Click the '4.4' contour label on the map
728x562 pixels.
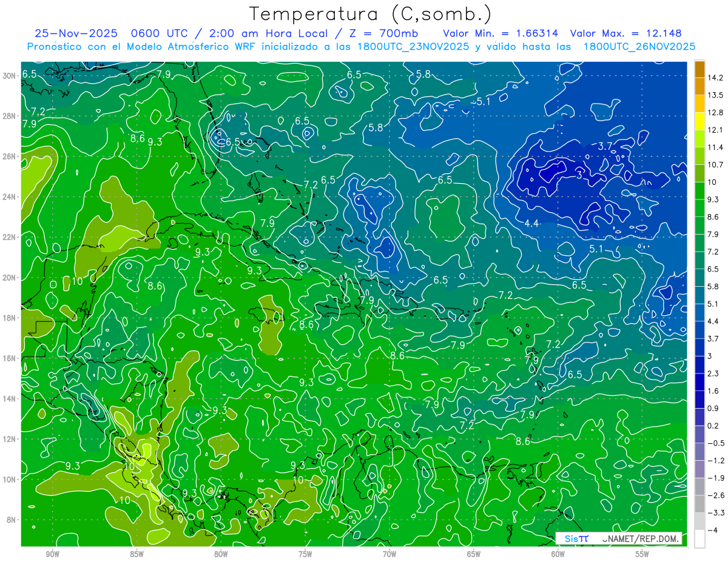coord(532,224)
